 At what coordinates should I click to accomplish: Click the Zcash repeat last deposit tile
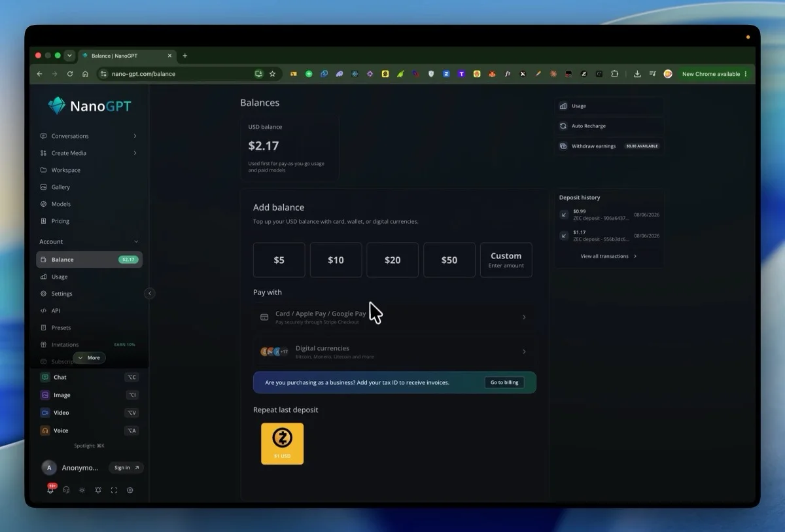[282, 444]
